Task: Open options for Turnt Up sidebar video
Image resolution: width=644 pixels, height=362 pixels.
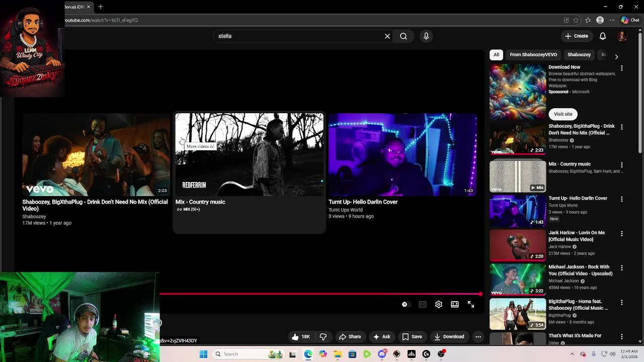Action: coord(622,199)
